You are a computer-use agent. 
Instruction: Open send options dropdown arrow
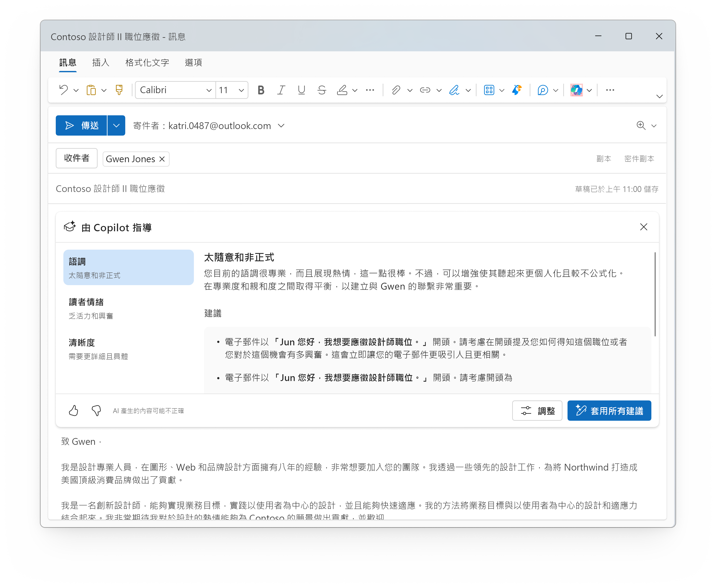point(116,126)
